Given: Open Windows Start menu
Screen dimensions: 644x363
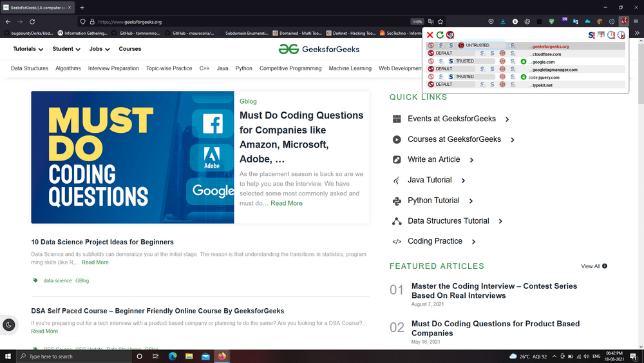Looking at the screenshot, I should pyautogui.click(x=8, y=357).
